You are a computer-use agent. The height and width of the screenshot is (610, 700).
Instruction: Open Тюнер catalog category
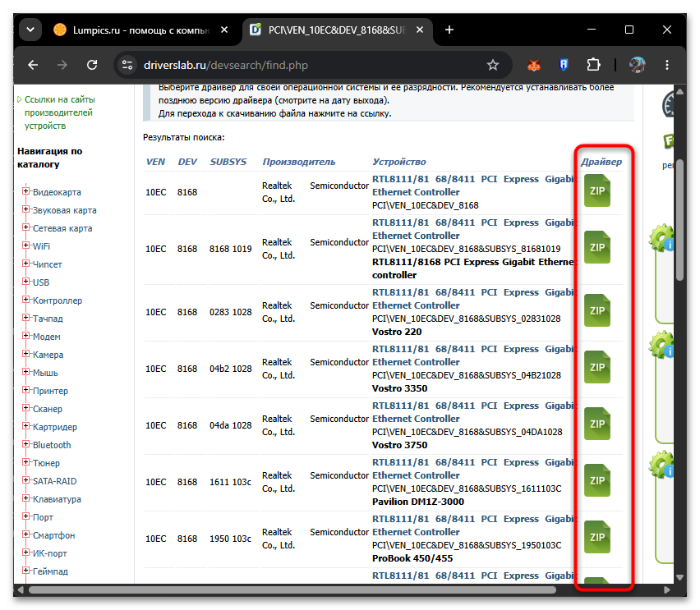[x=47, y=463]
